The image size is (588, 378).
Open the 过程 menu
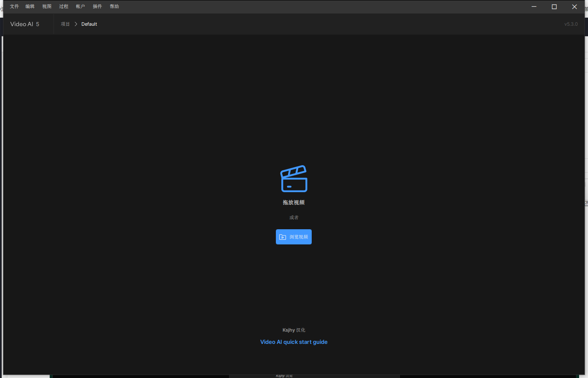click(x=64, y=6)
